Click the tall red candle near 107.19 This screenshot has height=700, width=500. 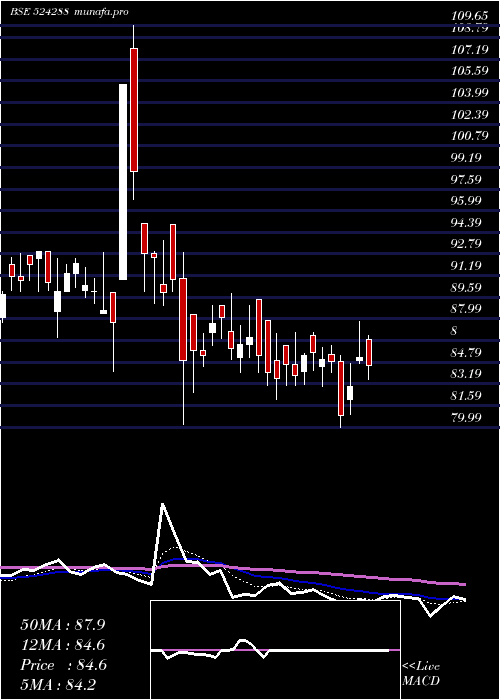click(x=134, y=110)
